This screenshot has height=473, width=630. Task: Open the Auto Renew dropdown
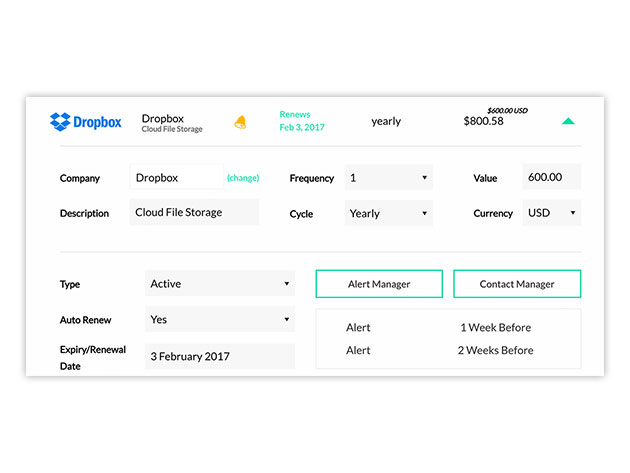220,319
